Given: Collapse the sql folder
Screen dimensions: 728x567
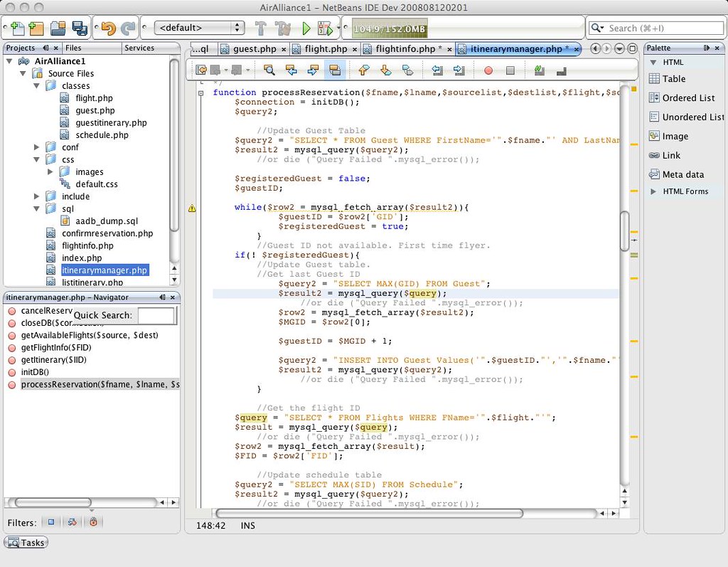Looking at the screenshot, I should tap(36, 209).
